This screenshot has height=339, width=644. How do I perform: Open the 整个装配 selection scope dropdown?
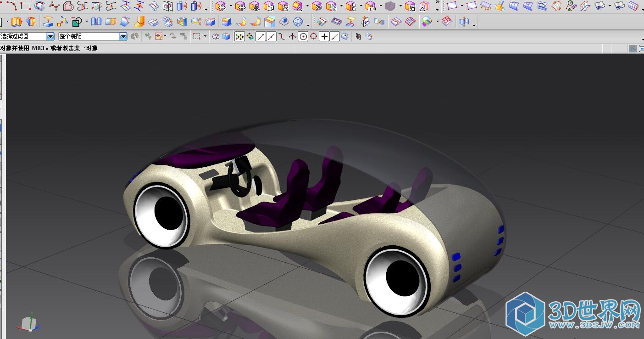pos(123,36)
